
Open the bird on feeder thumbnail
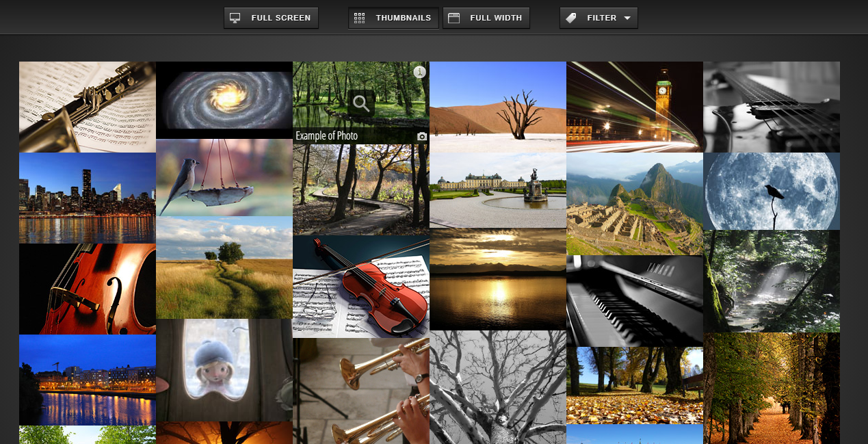pyautogui.click(x=224, y=178)
